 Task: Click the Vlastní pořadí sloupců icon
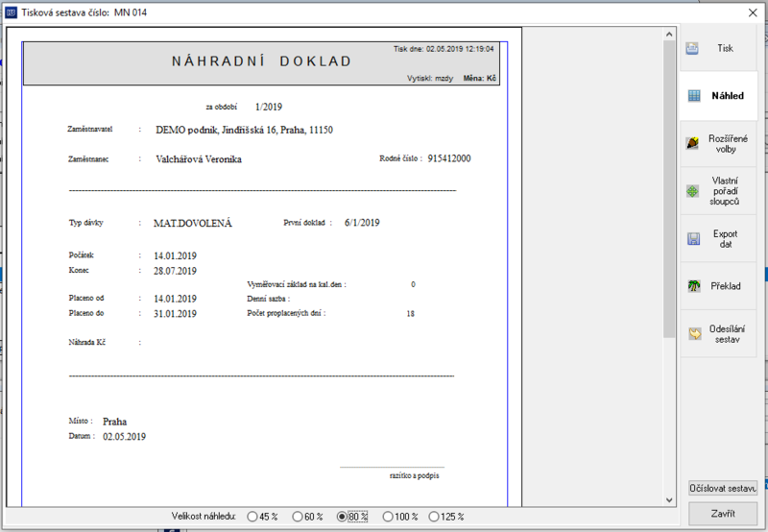pos(692,191)
